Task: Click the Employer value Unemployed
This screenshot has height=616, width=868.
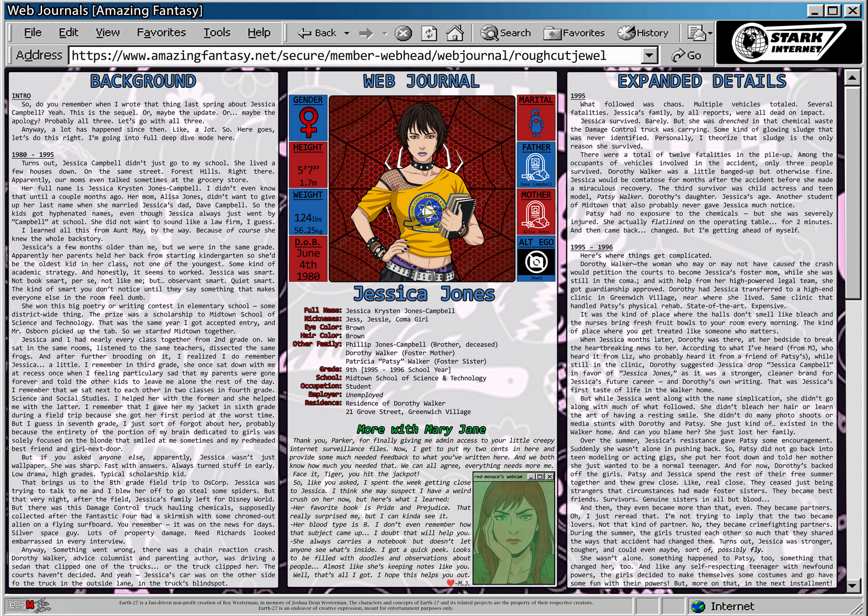Action: pyautogui.click(x=364, y=395)
